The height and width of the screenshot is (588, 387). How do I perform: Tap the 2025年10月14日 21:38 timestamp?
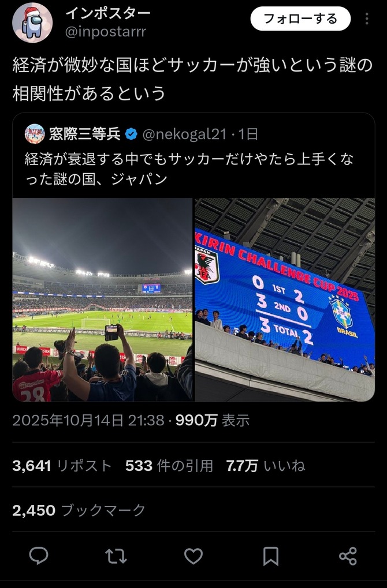pyautogui.click(x=88, y=421)
